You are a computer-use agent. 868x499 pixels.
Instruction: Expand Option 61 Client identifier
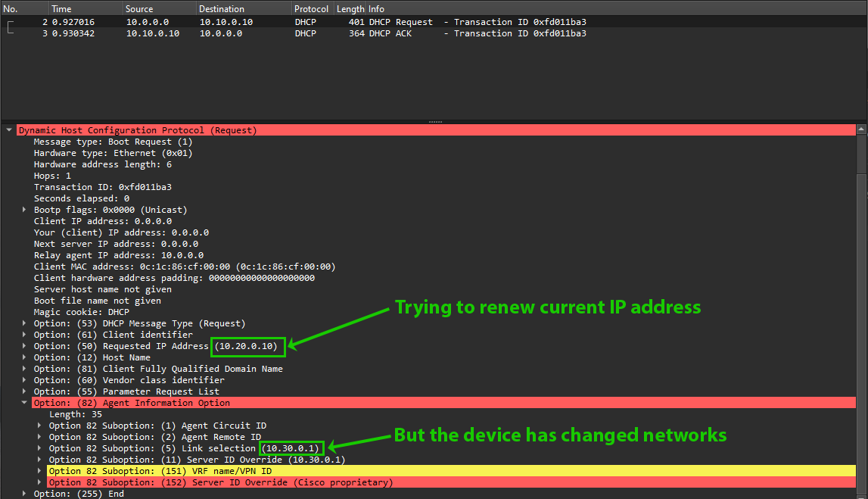pos(23,335)
